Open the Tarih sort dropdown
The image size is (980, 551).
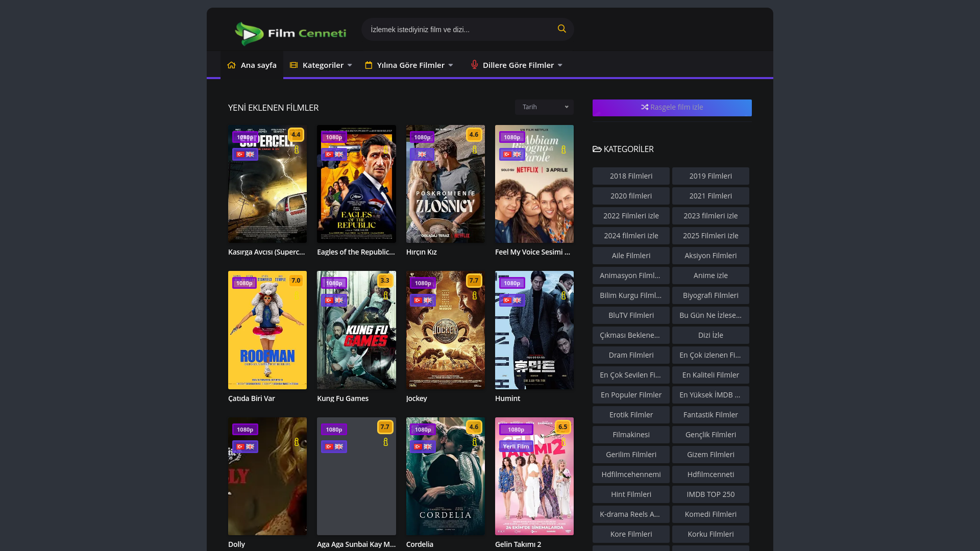click(x=544, y=107)
